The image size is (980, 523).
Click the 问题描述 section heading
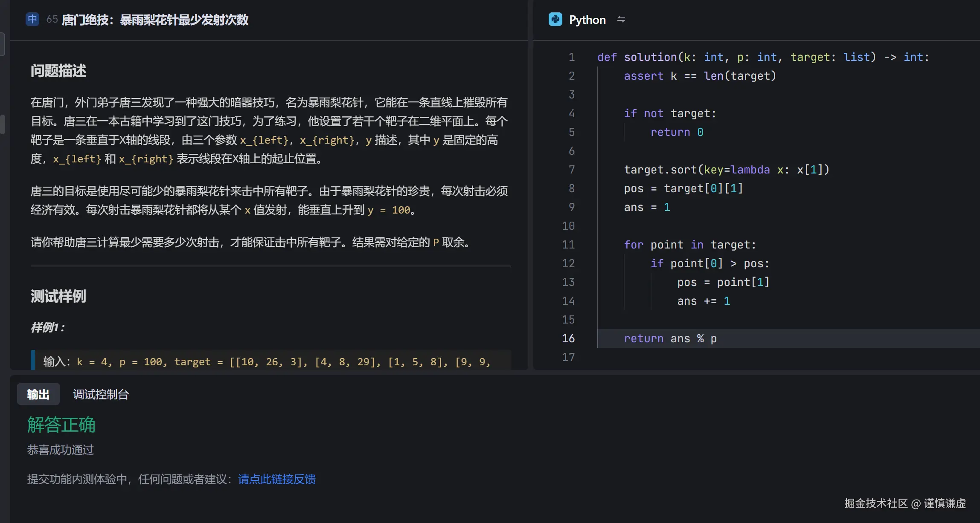coord(58,70)
